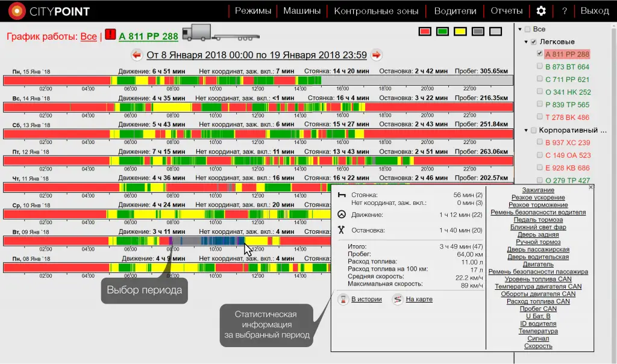Click the 'Зажигание' sensor link

538,190
